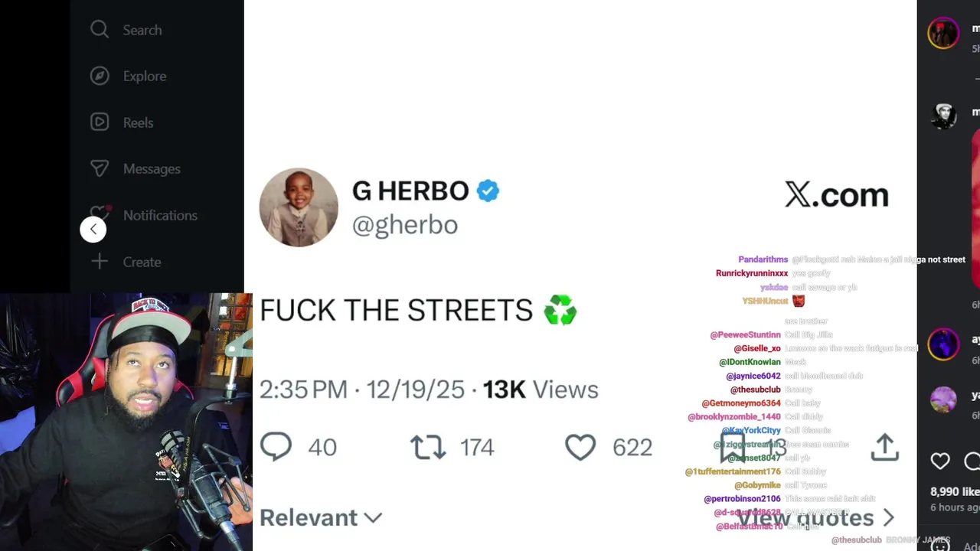Toggle like with heart above 8,990 likes
Viewport: 980px width, 551px height.
(x=940, y=461)
